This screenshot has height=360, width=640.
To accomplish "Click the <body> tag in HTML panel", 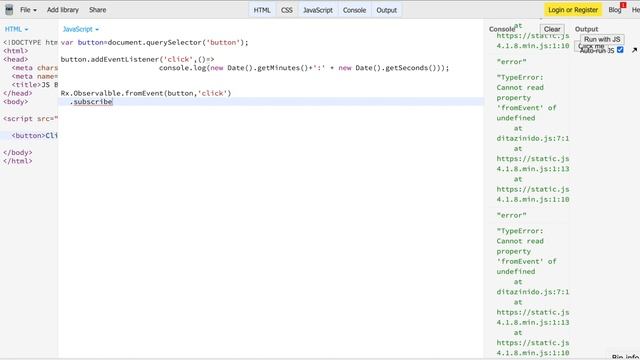I will (x=16, y=102).
